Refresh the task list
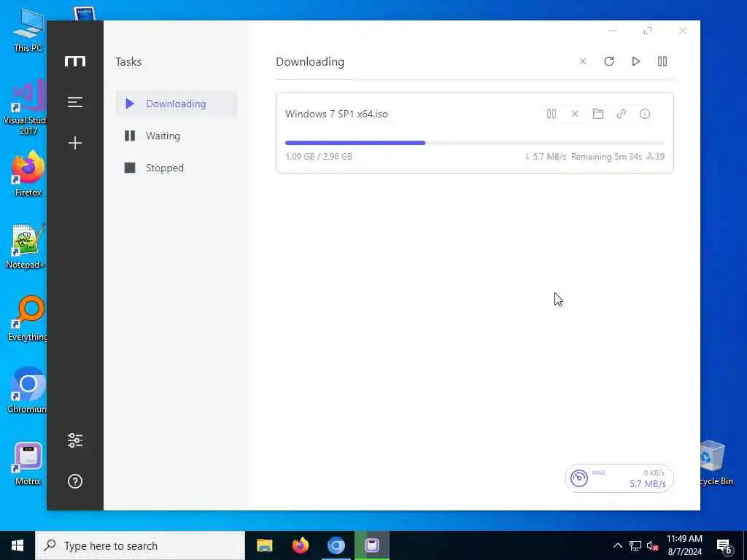 click(609, 61)
